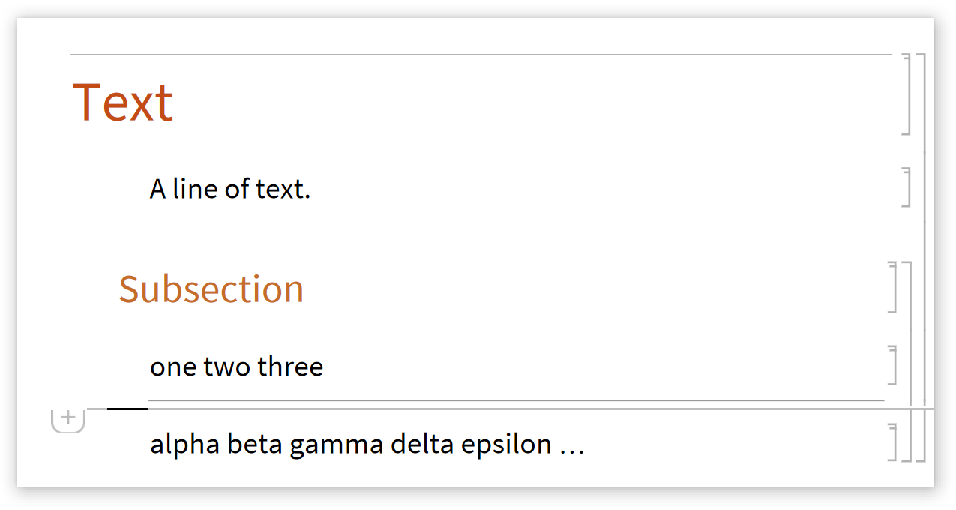The width and height of the screenshot is (956, 510).
Task: Click the word "three" under Subsection
Action: [x=291, y=367]
